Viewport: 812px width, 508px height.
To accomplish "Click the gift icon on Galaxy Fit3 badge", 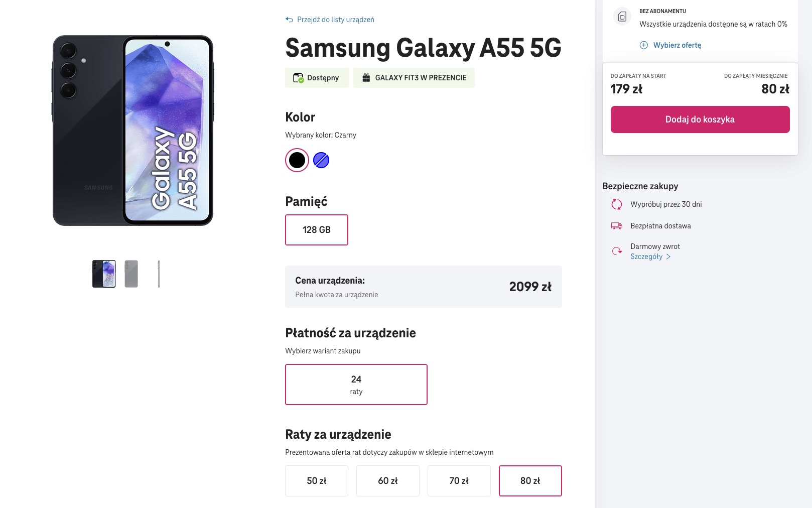I will coord(366,78).
